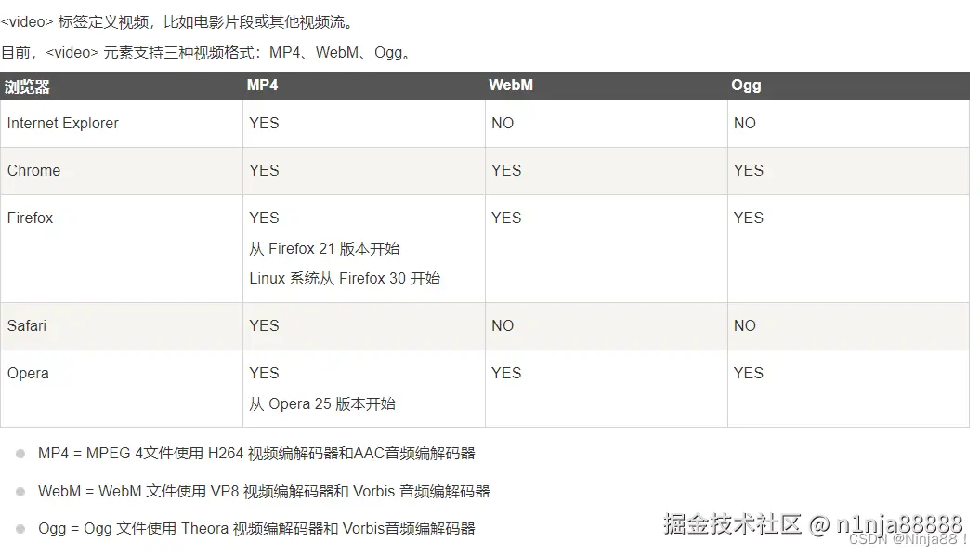Screen dimensions: 980x555
Task: Click the 浏览器 column header
Action: pyautogui.click(x=27, y=86)
